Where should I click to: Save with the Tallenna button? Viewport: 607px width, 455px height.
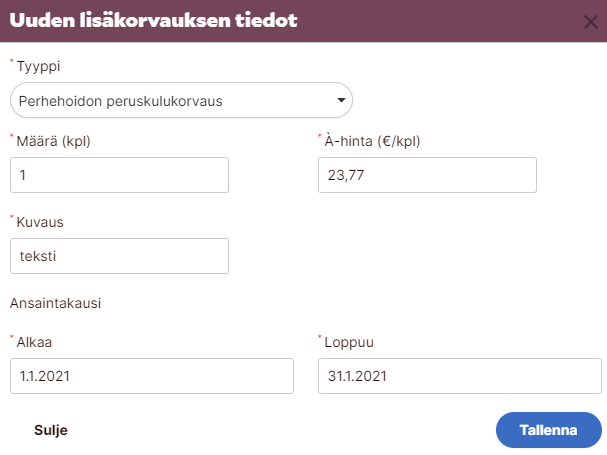548,430
